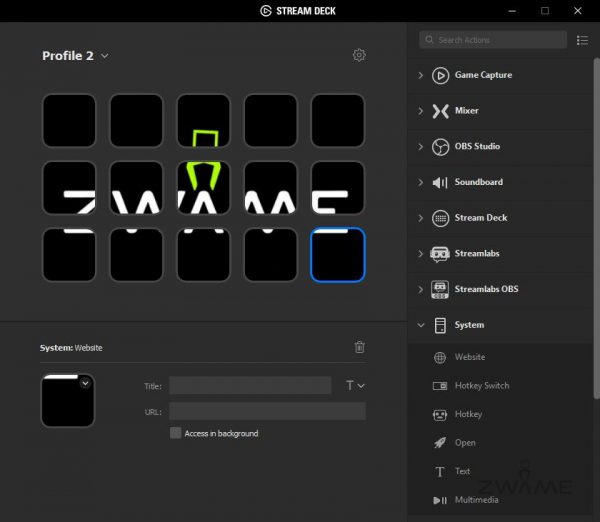Open the Profile 2 dropdown
600x522 pixels.
(104, 56)
